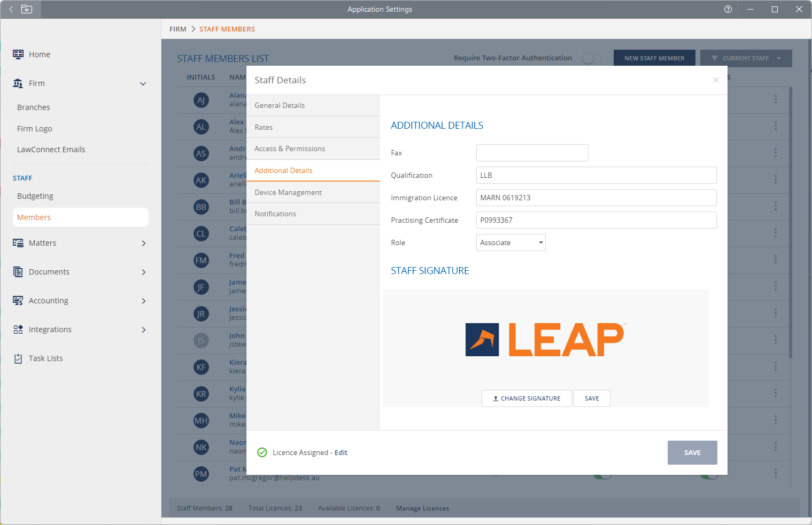
Task: Click the Task Lists clipboard icon
Action: (18, 358)
